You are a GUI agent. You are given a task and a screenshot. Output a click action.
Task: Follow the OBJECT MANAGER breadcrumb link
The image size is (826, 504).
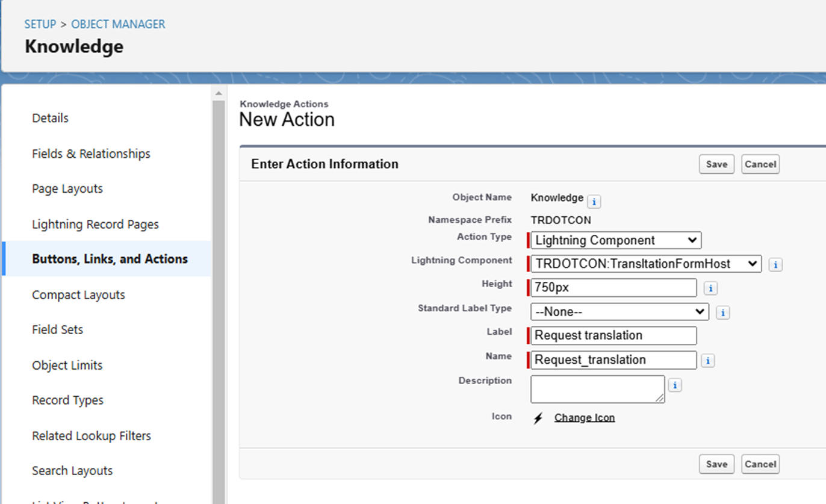coord(119,24)
